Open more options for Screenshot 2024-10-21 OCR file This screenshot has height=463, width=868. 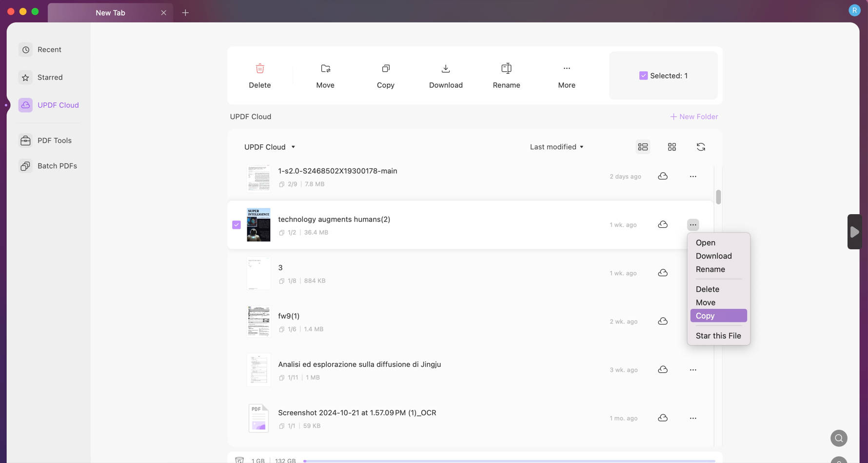pyautogui.click(x=693, y=418)
